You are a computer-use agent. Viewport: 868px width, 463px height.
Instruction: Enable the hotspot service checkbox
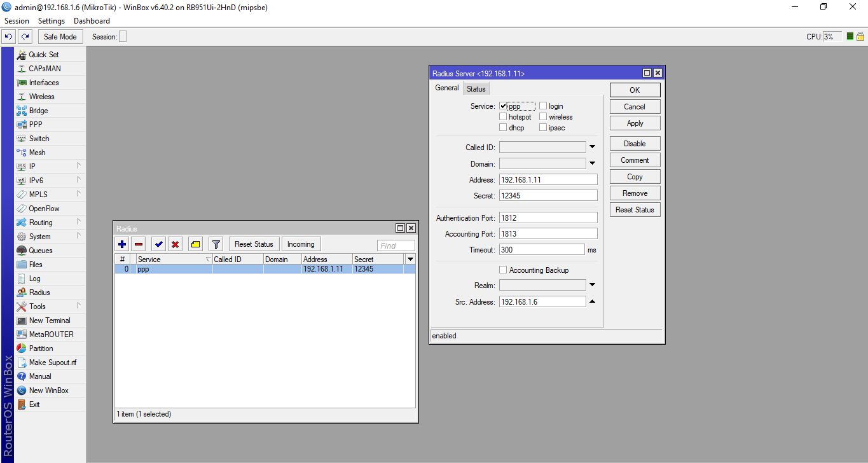[x=503, y=117]
